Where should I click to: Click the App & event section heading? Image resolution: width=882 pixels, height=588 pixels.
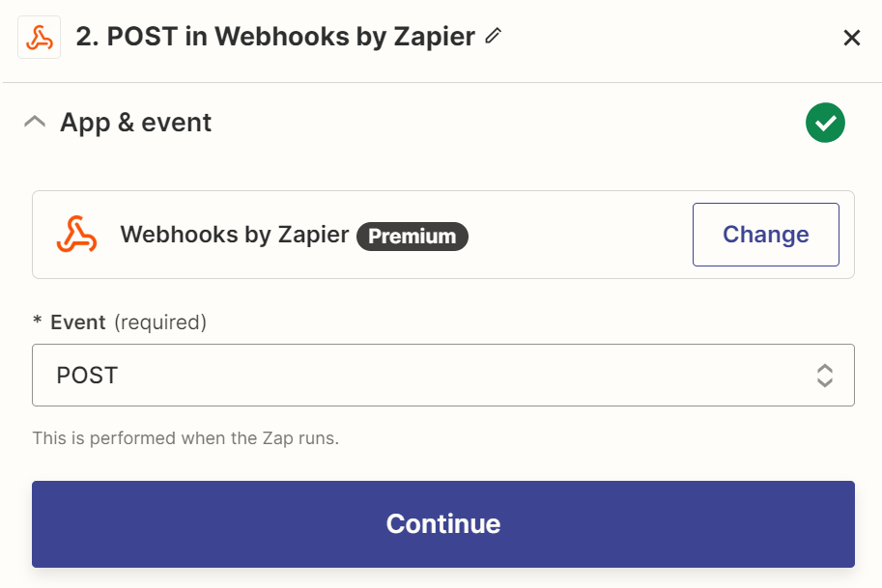135,123
